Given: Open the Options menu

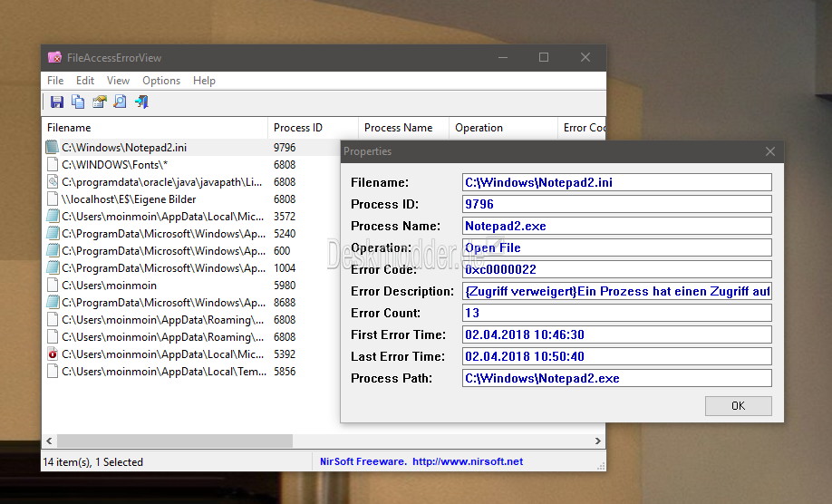Looking at the screenshot, I should pyautogui.click(x=161, y=81).
